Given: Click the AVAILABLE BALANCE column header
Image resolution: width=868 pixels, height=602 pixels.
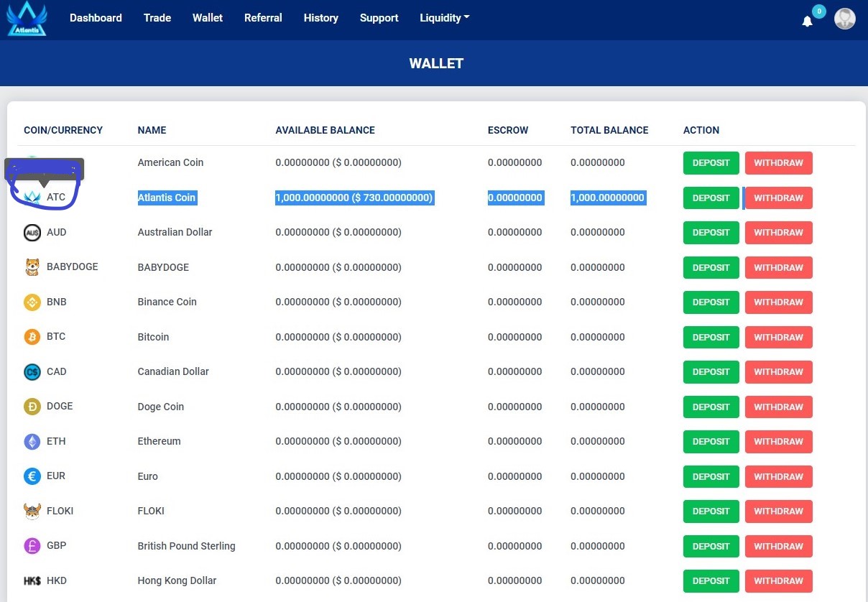Looking at the screenshot, I should tap(325, 130).
